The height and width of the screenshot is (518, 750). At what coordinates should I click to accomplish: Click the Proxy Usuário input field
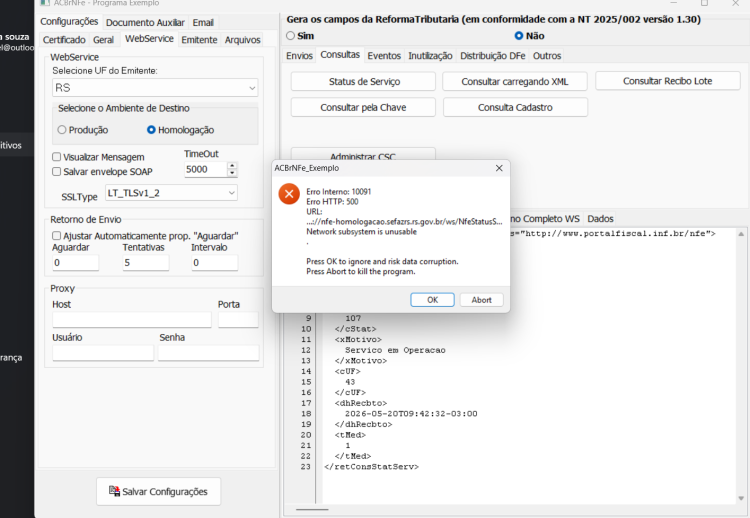(x=103, y=353)
